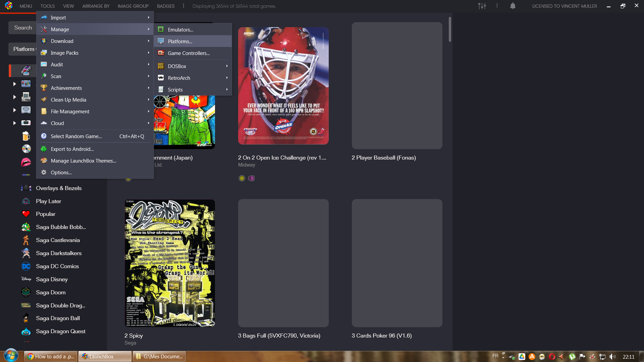644x362 pixels.
Task: Expand the Scripts submenu arrow
Action: [x=227, y=89]
